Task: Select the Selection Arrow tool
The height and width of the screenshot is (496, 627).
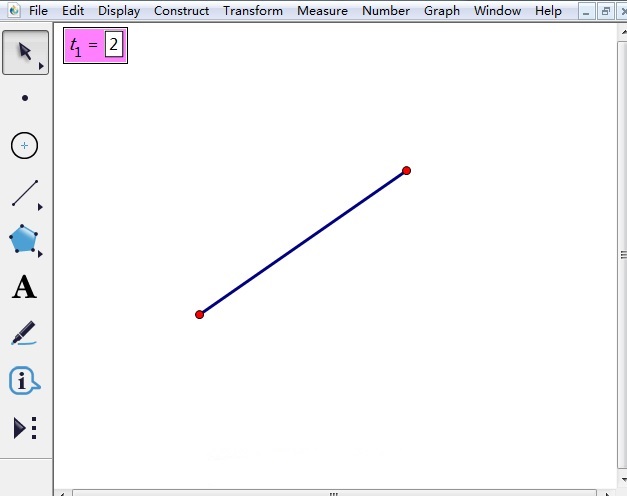Action: point(25,52)
